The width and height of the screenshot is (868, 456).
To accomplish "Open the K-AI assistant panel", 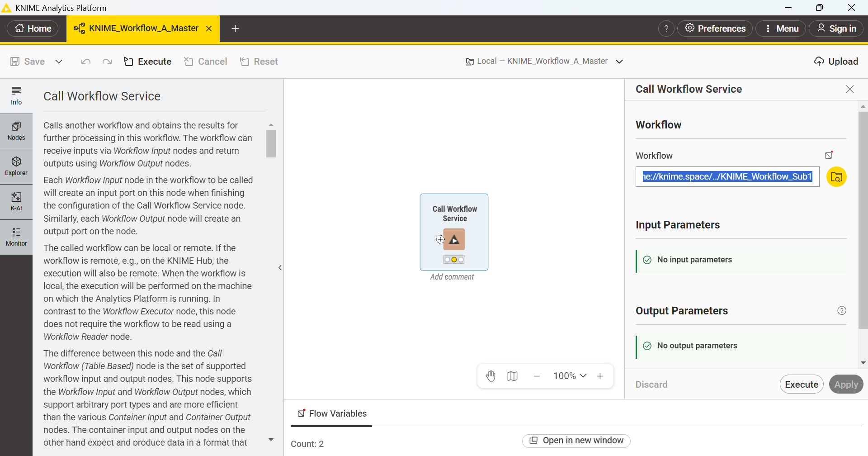I will click(16, 202).
